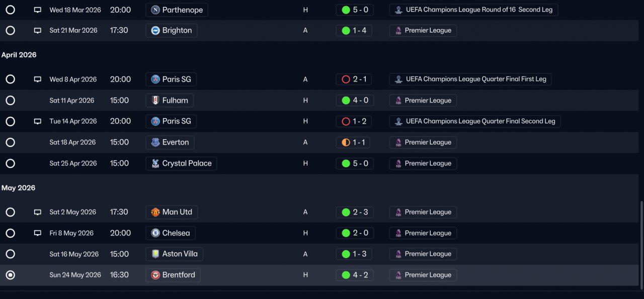Click the TV broadcast icon for Parthenope match
The image size is (644, 299).
point(37,10)
